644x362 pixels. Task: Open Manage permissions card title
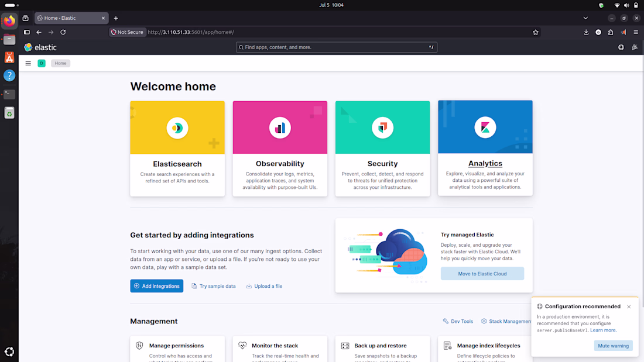click(x=176, y=346)
